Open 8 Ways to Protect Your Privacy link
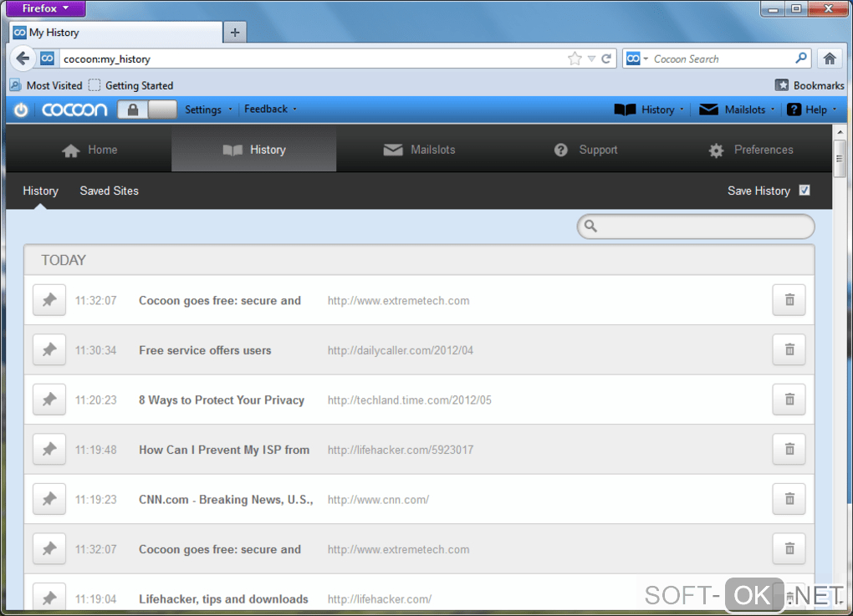Screen dimensions: 853x616 (222, 400)
